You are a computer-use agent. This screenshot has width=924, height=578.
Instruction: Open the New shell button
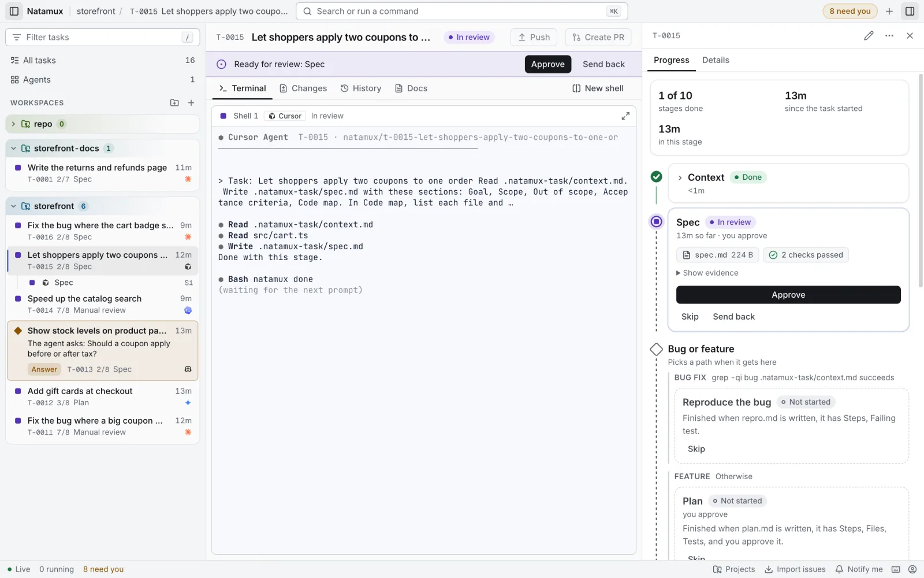(598, 88)
